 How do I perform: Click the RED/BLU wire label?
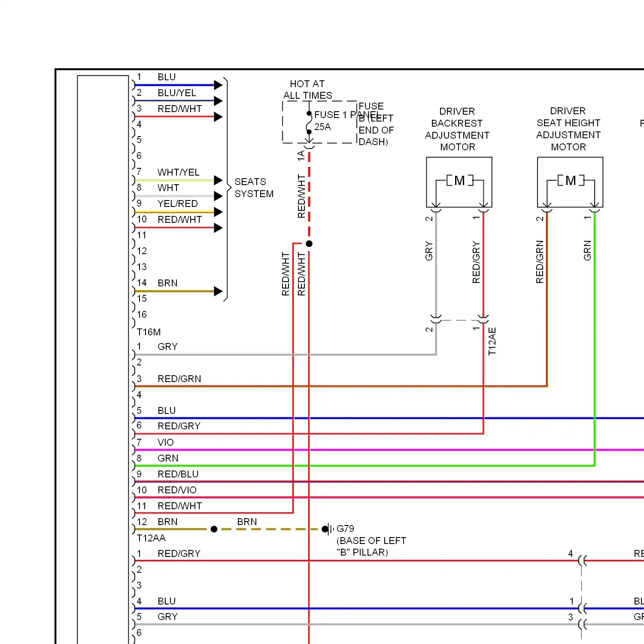[x=178, y=474]
